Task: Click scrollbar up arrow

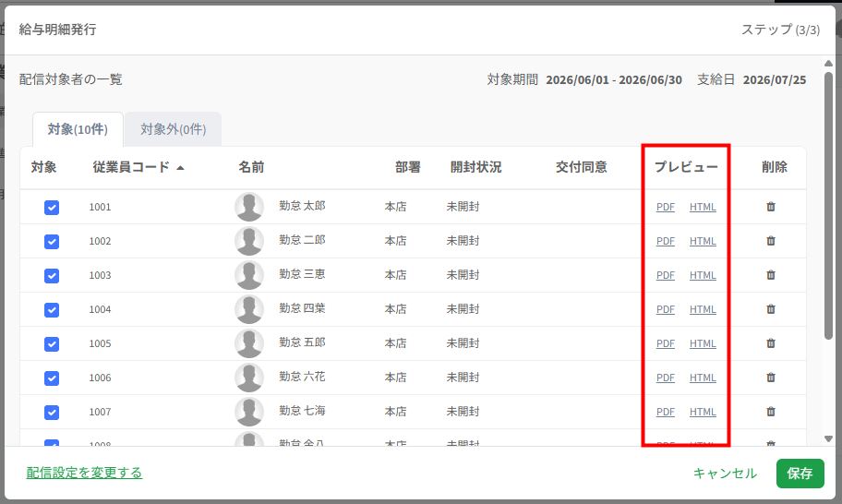Action: [x=828, y=64]
